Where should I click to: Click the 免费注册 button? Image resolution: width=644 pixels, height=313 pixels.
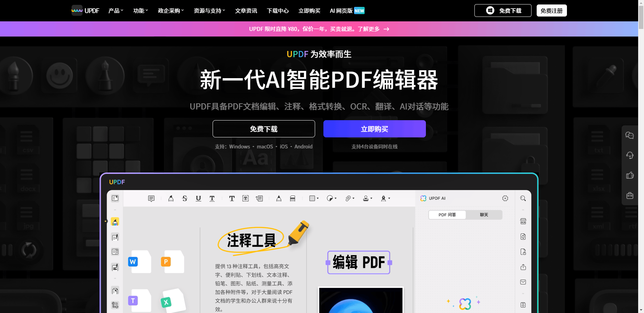point(551,11)
